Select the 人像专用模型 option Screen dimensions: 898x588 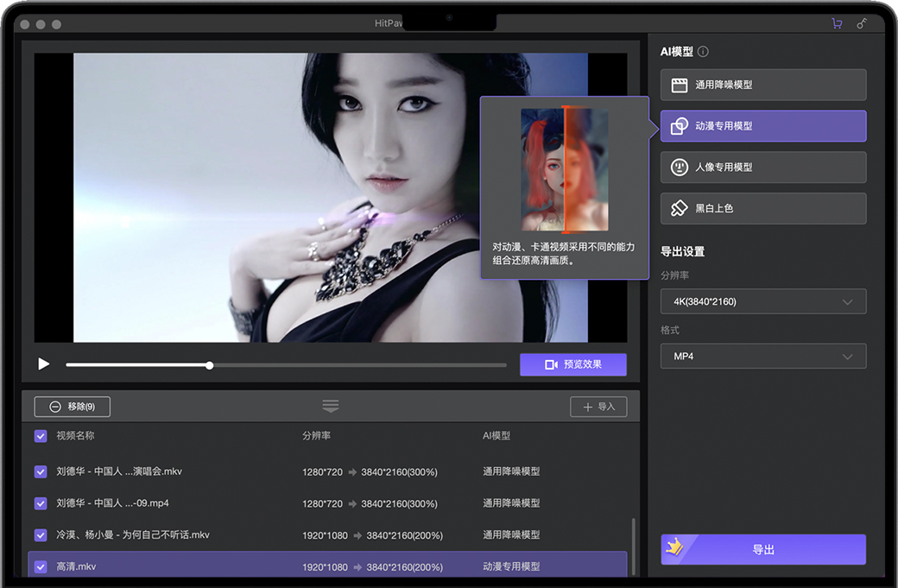763,167
